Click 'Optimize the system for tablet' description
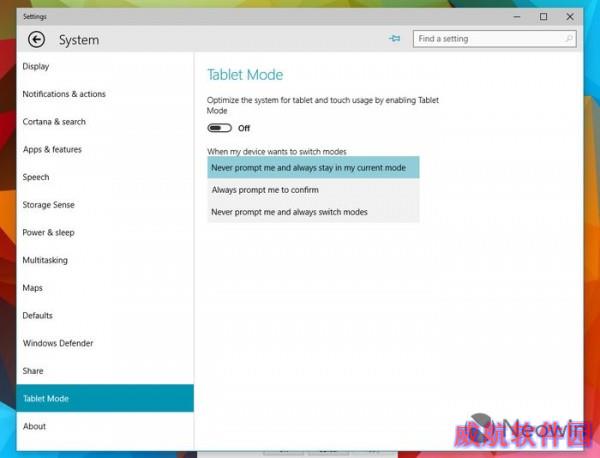 323,105
